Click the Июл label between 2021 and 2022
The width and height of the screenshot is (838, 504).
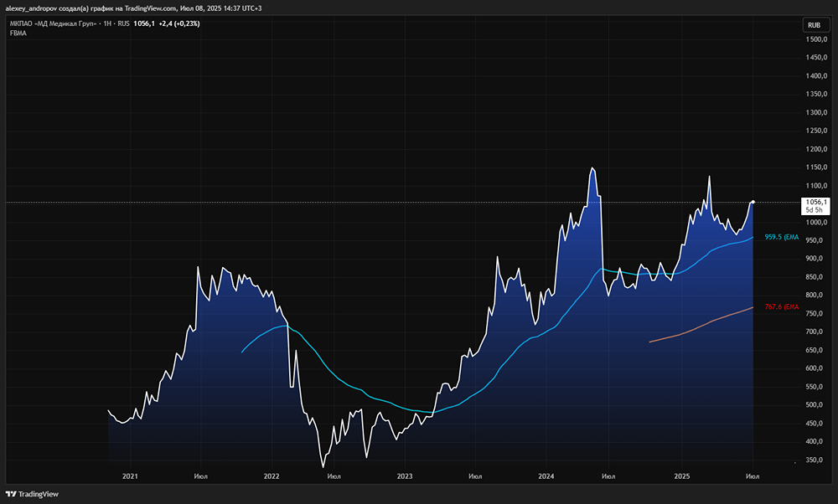click(201, 476)
